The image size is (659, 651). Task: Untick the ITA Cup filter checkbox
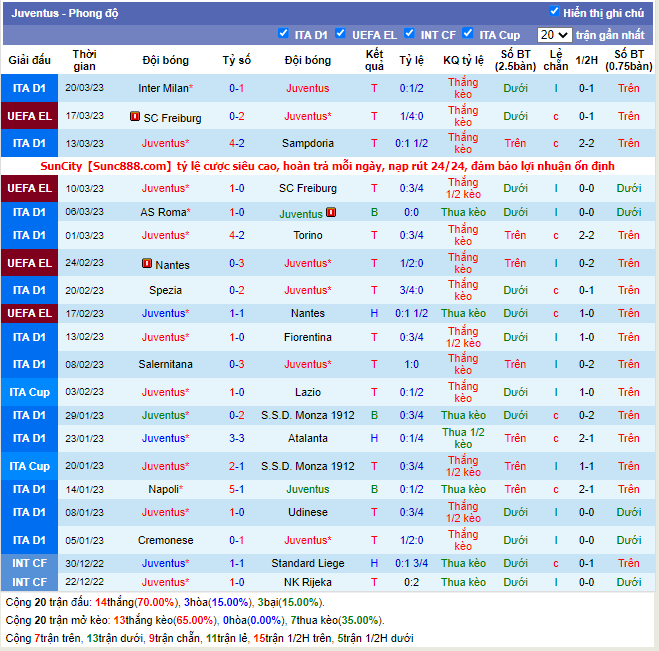pyautogui.click(x=468, y=33)
